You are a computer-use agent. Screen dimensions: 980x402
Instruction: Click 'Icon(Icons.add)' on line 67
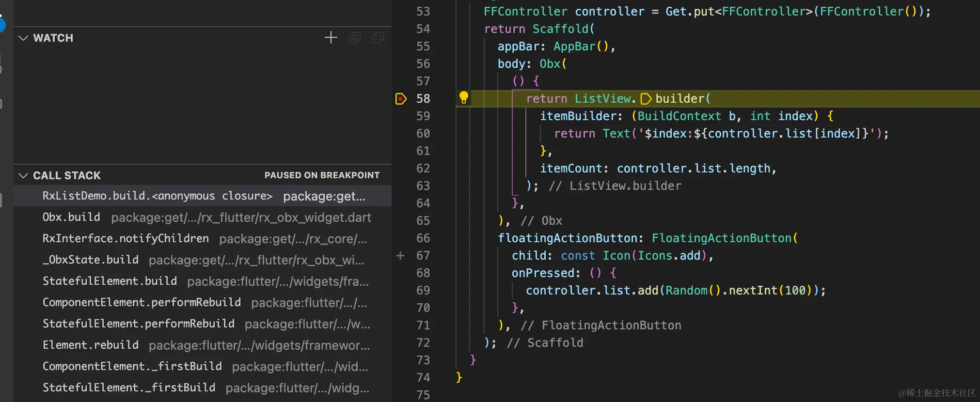[x=655, y=256]
